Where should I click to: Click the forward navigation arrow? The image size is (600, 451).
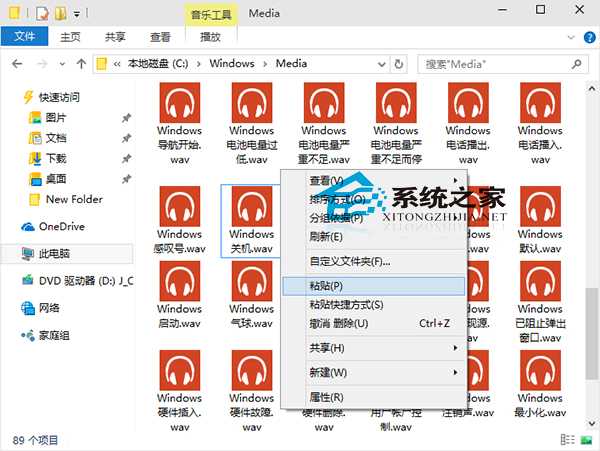[x=42, y=64]
